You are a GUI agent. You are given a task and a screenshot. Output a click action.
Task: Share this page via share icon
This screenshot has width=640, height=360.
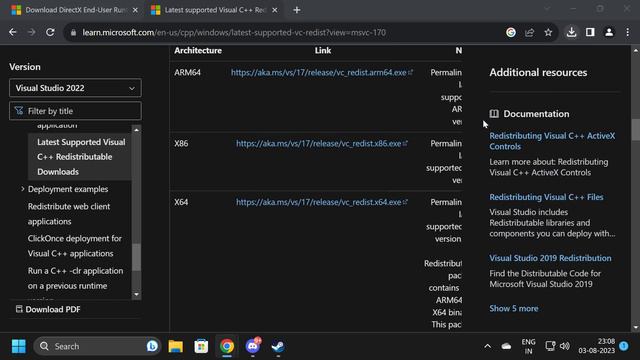529,32
